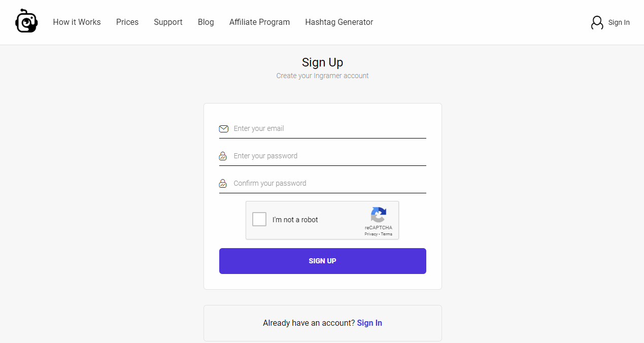This screenshot has width=644, height=343.
Task: Open the Hashtag Generator tool
Action: point(339,22)
